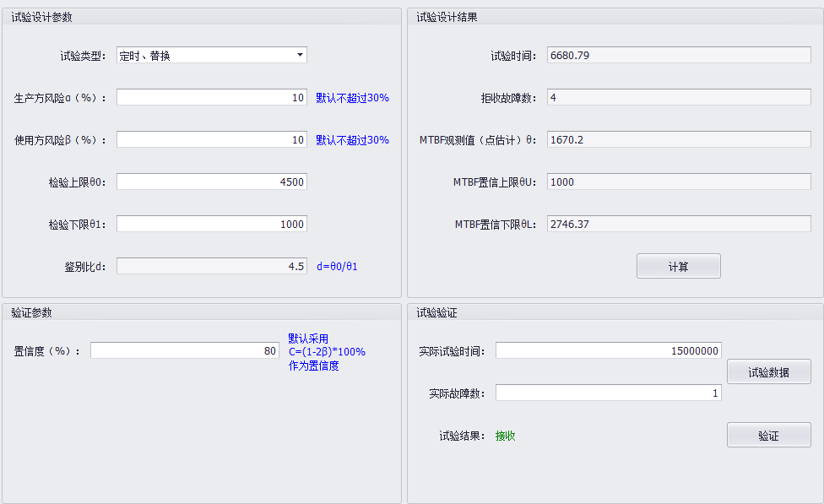Expand the 试验类型 selection list arrow
The image size is (824, 504).
point(299,54)
